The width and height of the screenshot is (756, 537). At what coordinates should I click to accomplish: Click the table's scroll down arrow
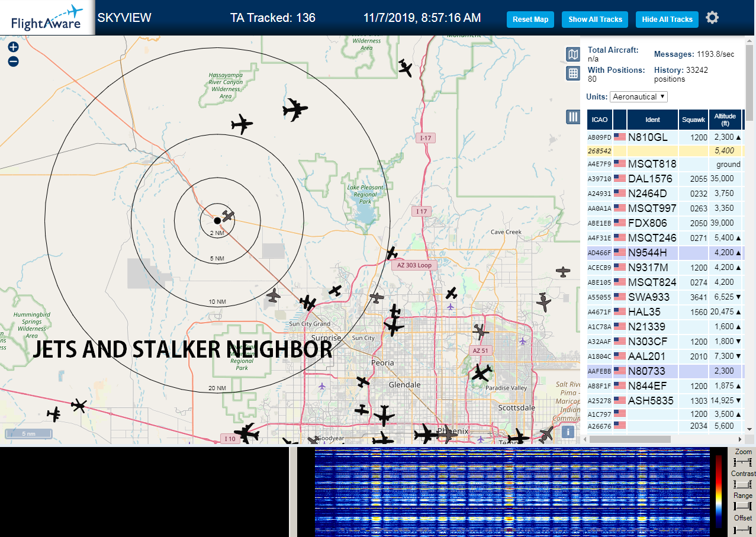point(749,429)
